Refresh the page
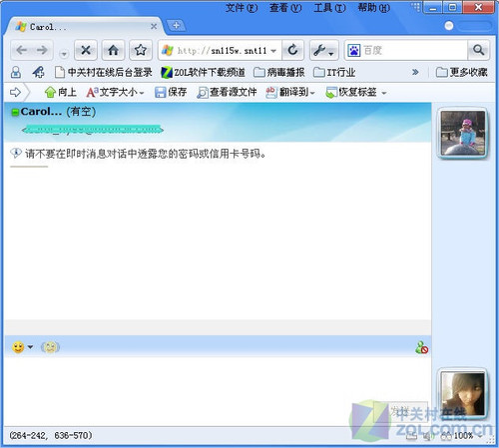Viewport: 499px width, 448px height. click(292, 50)
